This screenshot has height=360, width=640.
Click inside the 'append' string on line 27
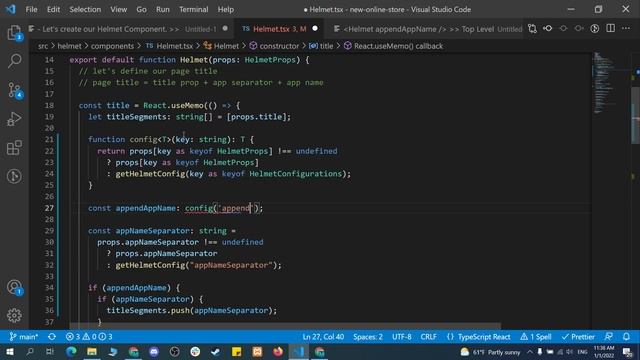click(x=235, y=208)
